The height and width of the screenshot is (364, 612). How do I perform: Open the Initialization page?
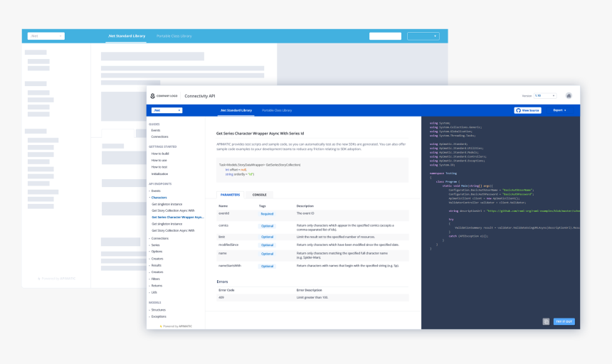point(159,173)
